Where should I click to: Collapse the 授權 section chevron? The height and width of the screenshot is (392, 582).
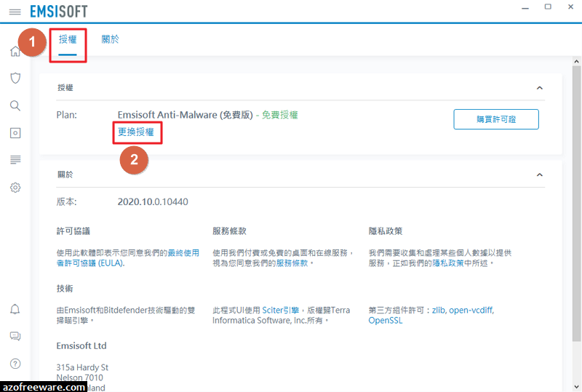[540, 88]
